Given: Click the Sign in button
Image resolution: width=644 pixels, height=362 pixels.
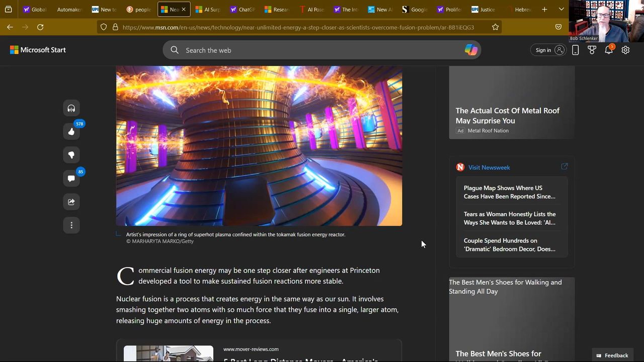Looking at the screenshot, I should click(548, 50).
